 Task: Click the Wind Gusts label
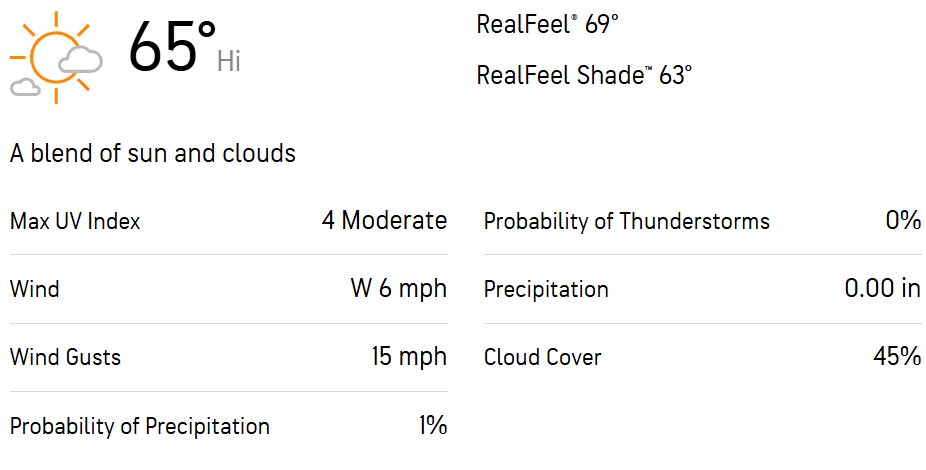pos(66,357)
